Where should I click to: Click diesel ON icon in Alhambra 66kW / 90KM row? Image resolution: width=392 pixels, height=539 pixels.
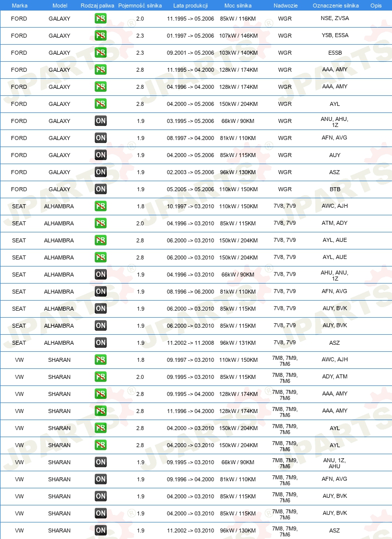point(101,275)
